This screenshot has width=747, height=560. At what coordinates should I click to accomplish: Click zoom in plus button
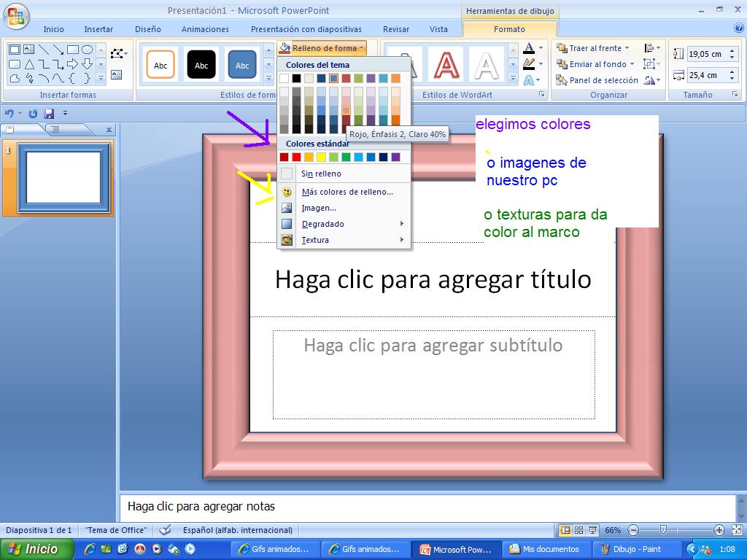719,530
